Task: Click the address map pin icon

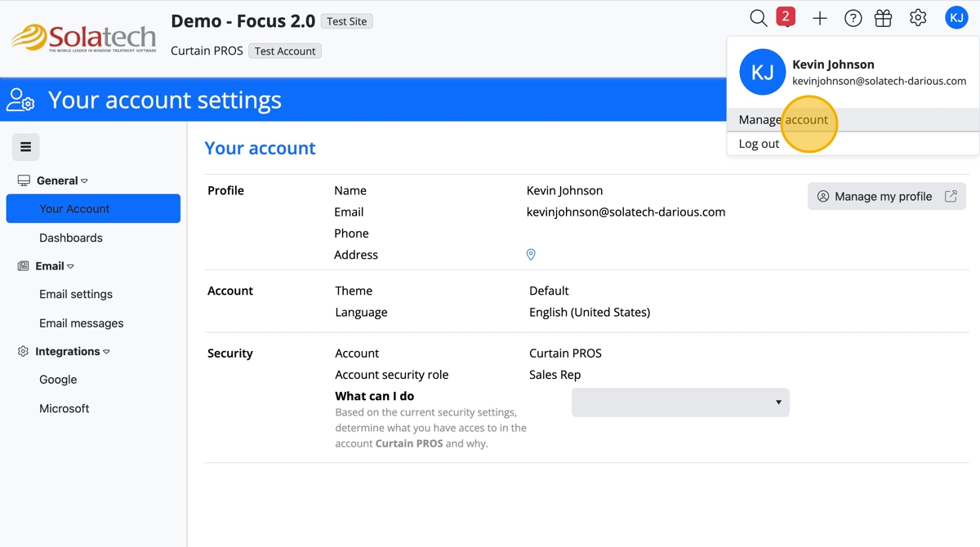Action: tap(531, 255)
